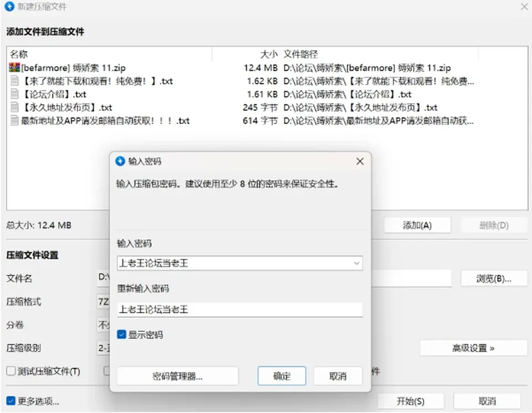Open 高级设置 » options
Viewport: 532px width, 413px height.
(x=473, y=348)
